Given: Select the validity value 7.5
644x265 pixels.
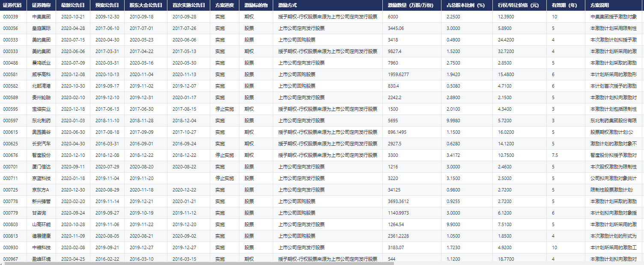Looking at the screenshot, I should [555, 155].
